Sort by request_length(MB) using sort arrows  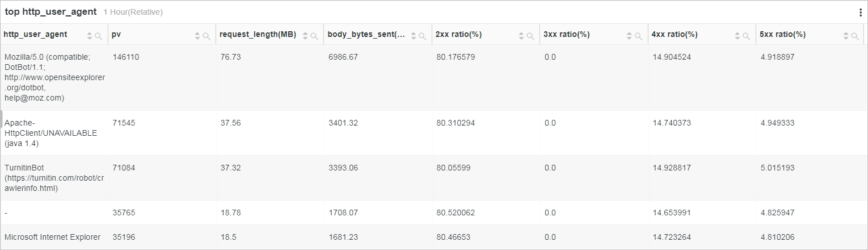pos(305,36)
